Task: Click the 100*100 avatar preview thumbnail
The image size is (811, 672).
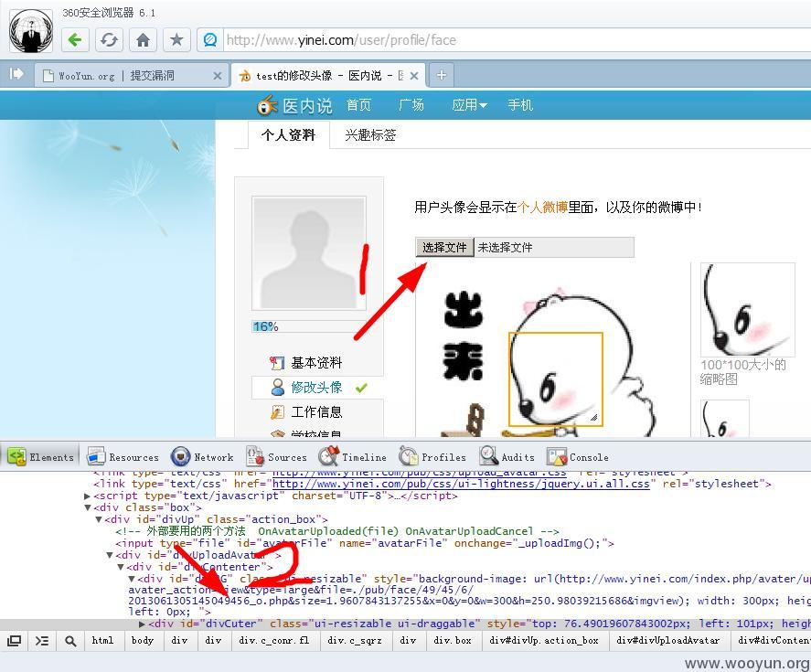Action: click(x=747, y=309)
